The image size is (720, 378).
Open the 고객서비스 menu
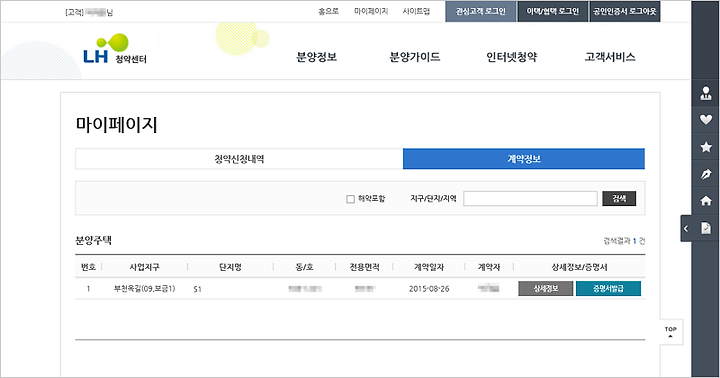pyautogui.click(x=610, y=57)
